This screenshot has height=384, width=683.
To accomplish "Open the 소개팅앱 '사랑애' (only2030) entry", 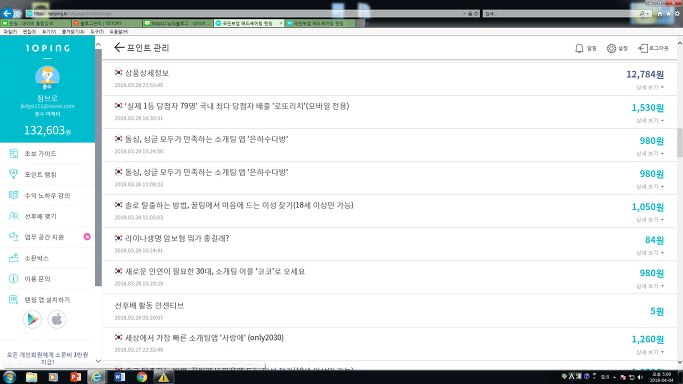I will pyautogui.click(x=204, y=338).
